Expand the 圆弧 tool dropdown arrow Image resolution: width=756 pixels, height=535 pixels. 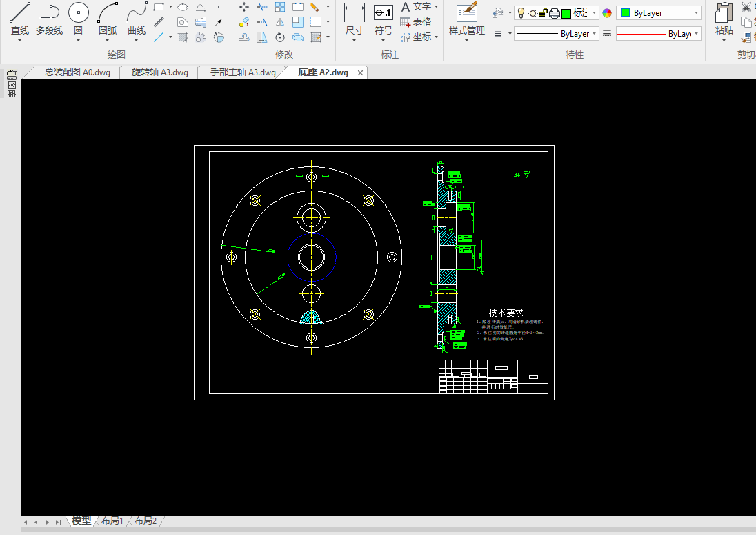108,41
